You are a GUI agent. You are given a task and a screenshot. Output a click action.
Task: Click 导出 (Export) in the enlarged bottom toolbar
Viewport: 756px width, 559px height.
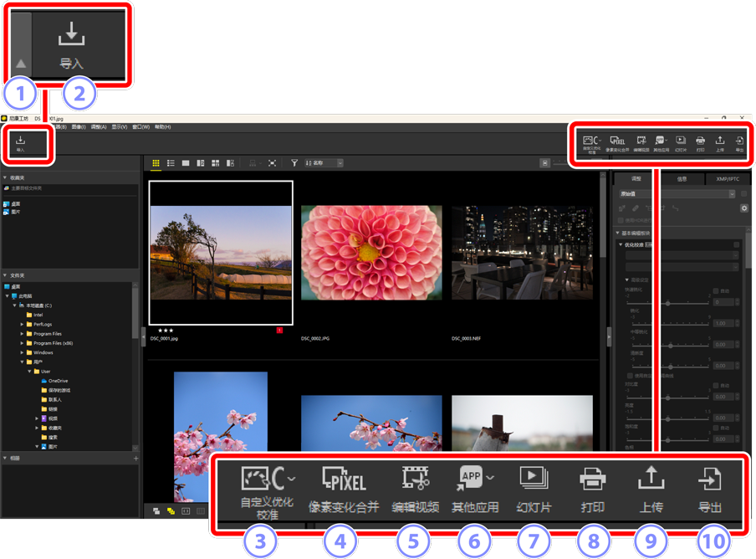(x=709, y=488)
